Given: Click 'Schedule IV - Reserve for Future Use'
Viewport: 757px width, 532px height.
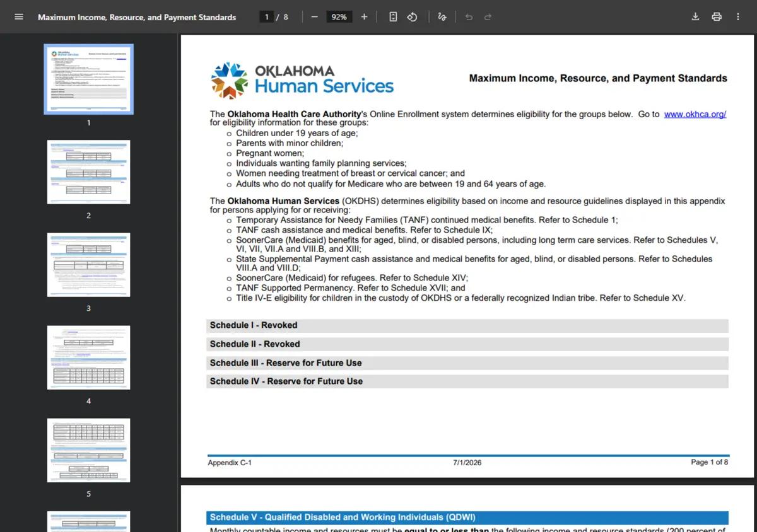Looking at the screenshot, I should pos(467,381).
